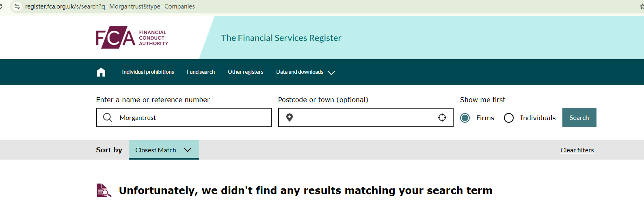Reload the page with browser refresh icon
The height and width of the screenshot is (207, 644).
(x=1, y=6)
